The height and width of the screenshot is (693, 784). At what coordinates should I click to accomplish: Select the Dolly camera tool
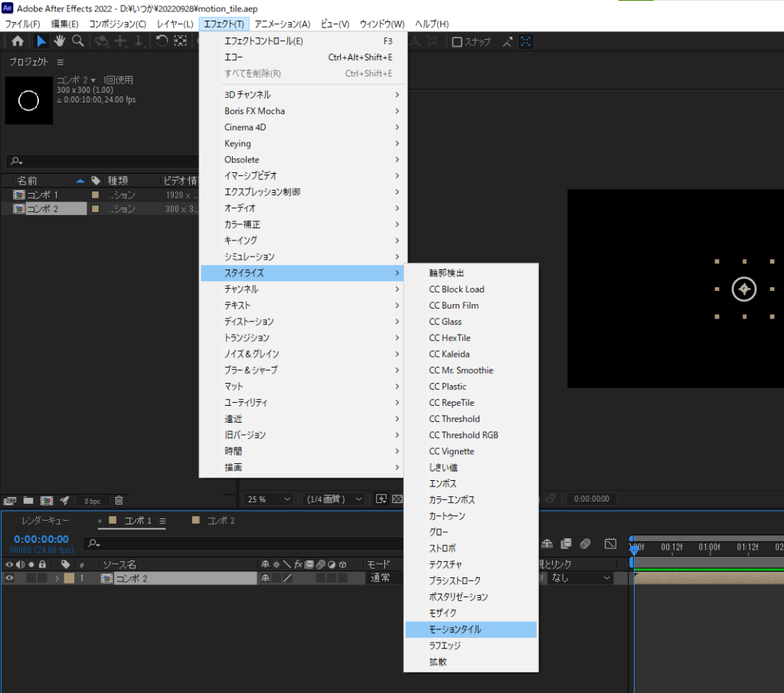(x=139, y=41)
